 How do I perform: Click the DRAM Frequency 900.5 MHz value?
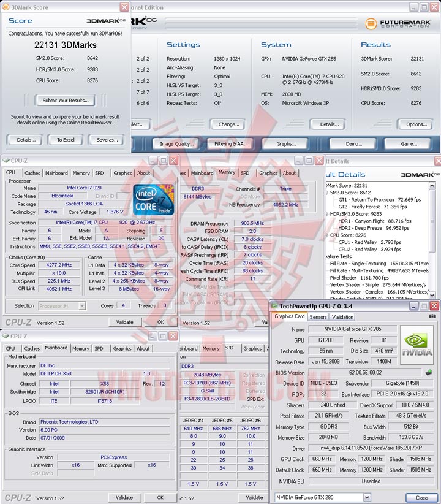coord(252,223)
